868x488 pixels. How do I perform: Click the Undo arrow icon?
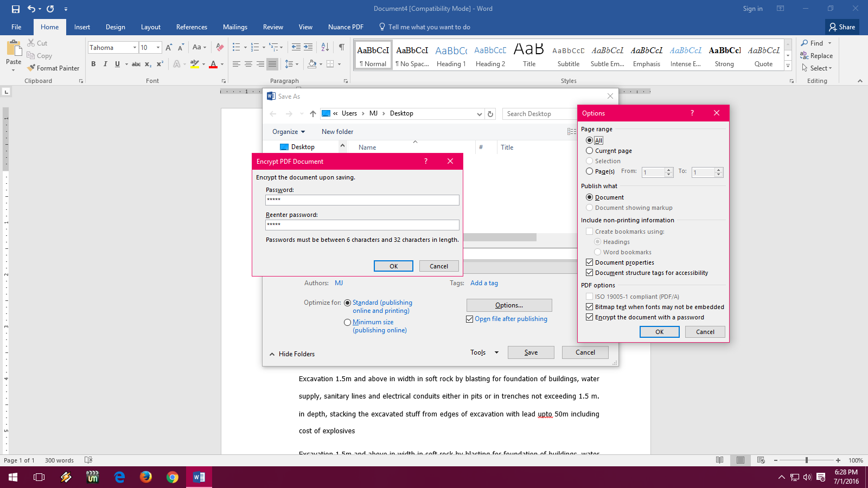(31, 9)
